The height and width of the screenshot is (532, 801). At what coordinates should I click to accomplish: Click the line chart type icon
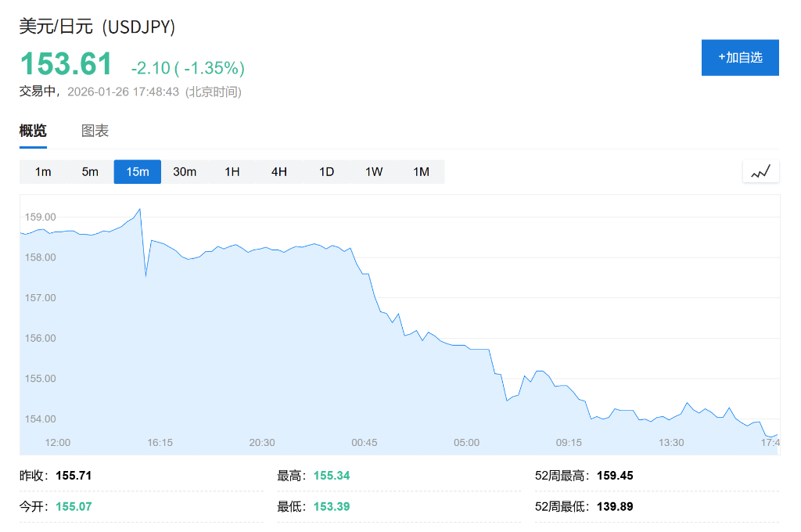click(760, 171)
